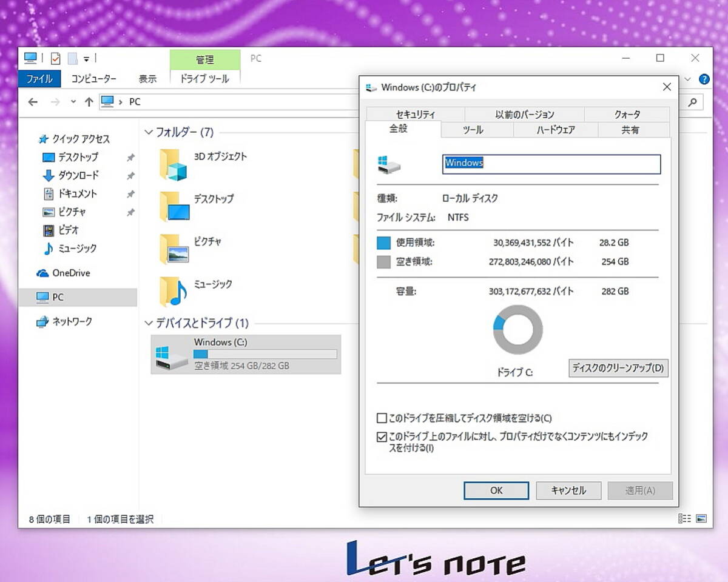Click the PC address bar path
The height and width of the screenshot is (582, 728).
[x=135, y=102]
